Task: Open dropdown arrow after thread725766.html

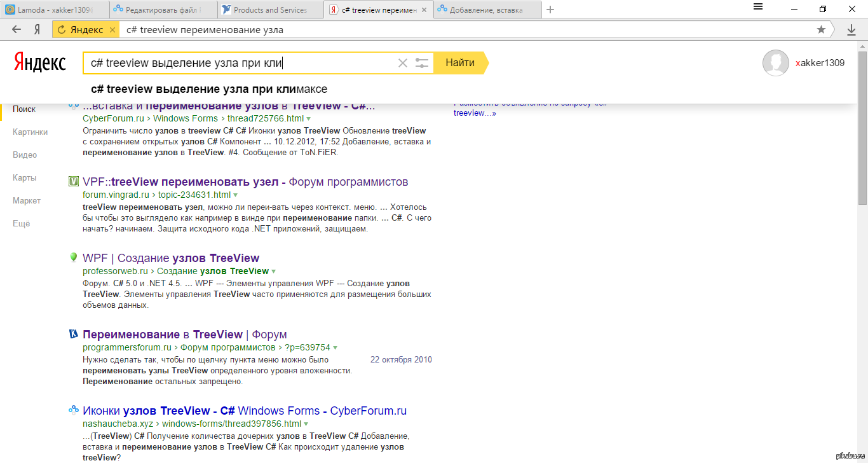Action: [308, 119]
